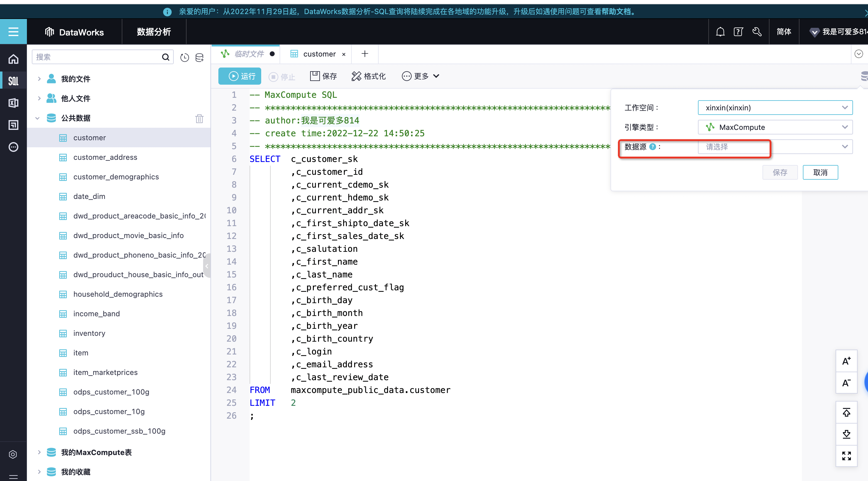Click the 停止 stop button
The width and height of the screenshot is (868, 481).
coord(282,77)
